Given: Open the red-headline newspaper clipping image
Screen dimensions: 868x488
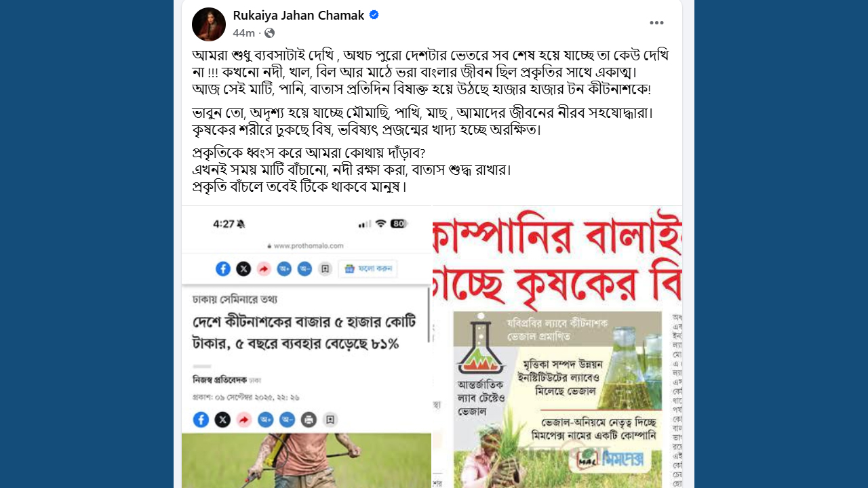Looking at the screenshot, I should pos(557,347).
